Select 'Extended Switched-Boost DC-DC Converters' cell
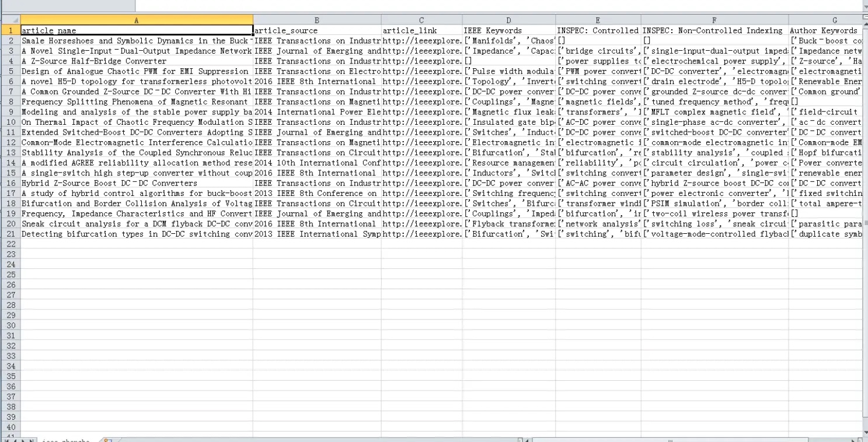 [137, 132]
